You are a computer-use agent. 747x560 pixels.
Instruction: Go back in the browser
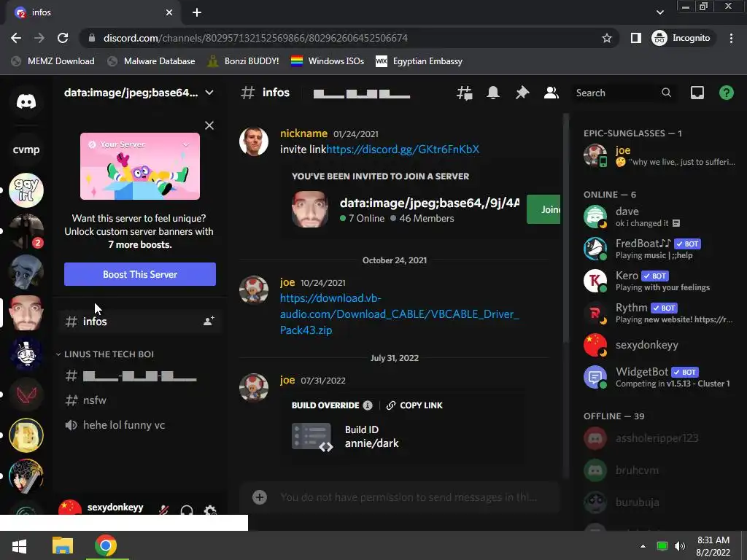16,38
